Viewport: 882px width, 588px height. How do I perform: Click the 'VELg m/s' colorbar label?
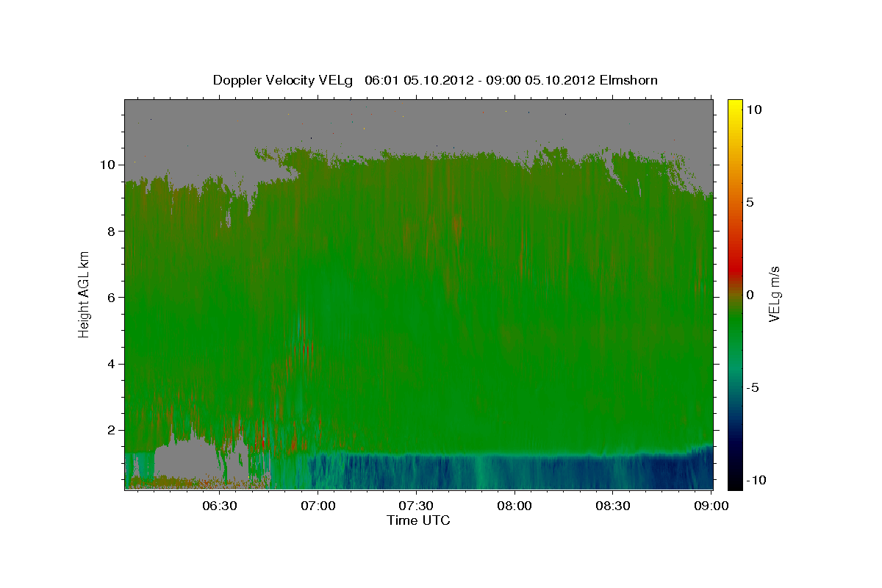[774, 294]
